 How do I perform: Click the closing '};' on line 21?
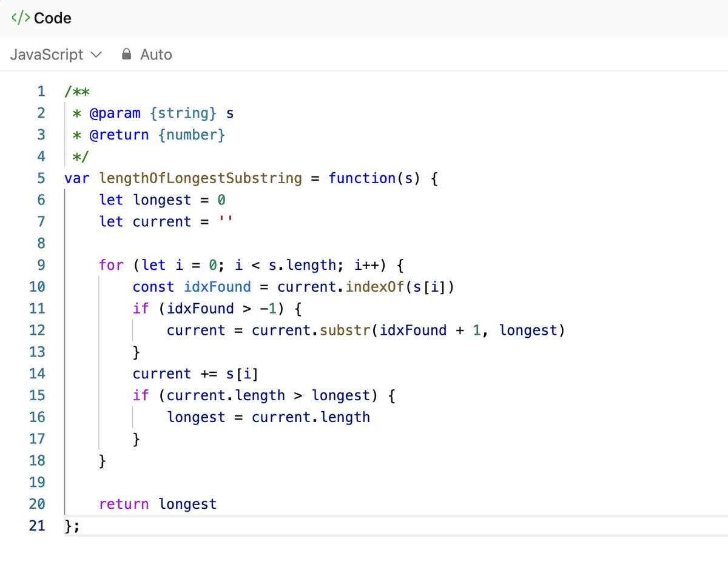pos(72,526)
